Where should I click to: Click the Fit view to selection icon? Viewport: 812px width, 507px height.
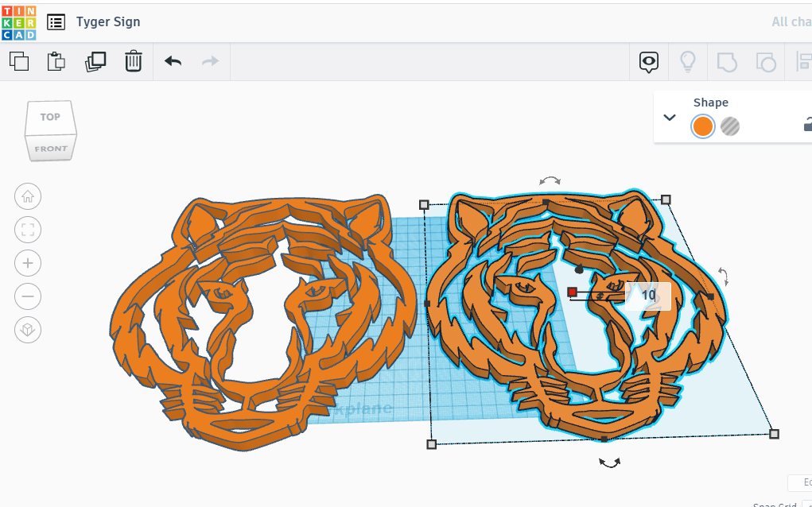(x=28, y=230)
